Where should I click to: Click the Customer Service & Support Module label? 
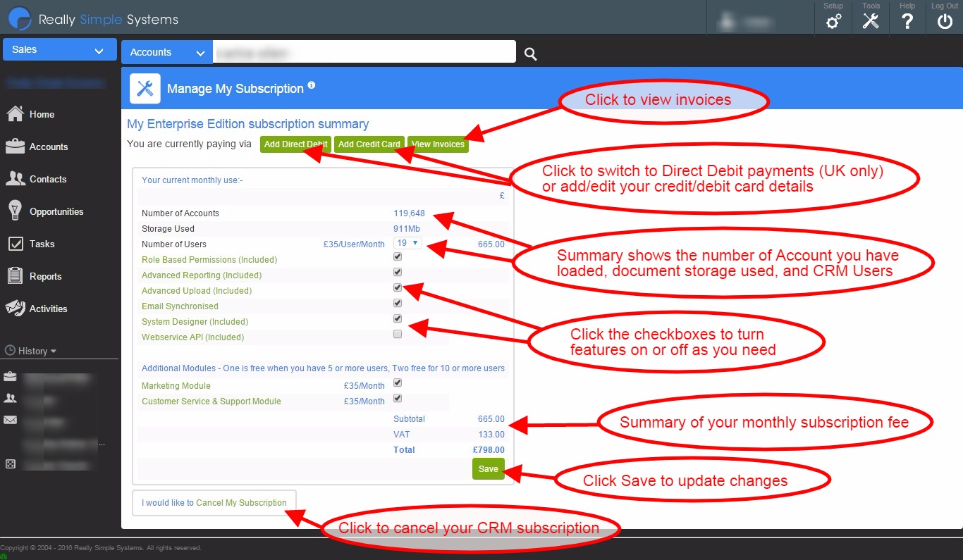pos(211,402)
